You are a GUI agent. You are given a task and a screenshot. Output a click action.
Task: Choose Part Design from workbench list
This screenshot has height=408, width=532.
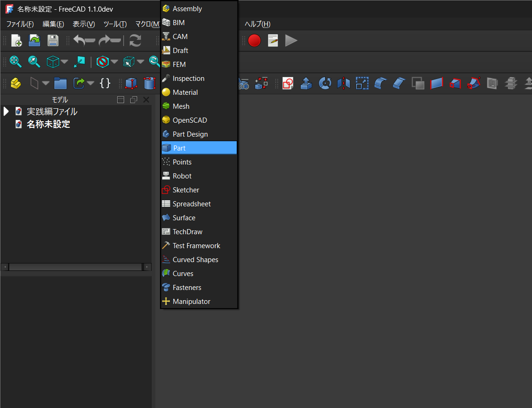(x=190, y=134)
